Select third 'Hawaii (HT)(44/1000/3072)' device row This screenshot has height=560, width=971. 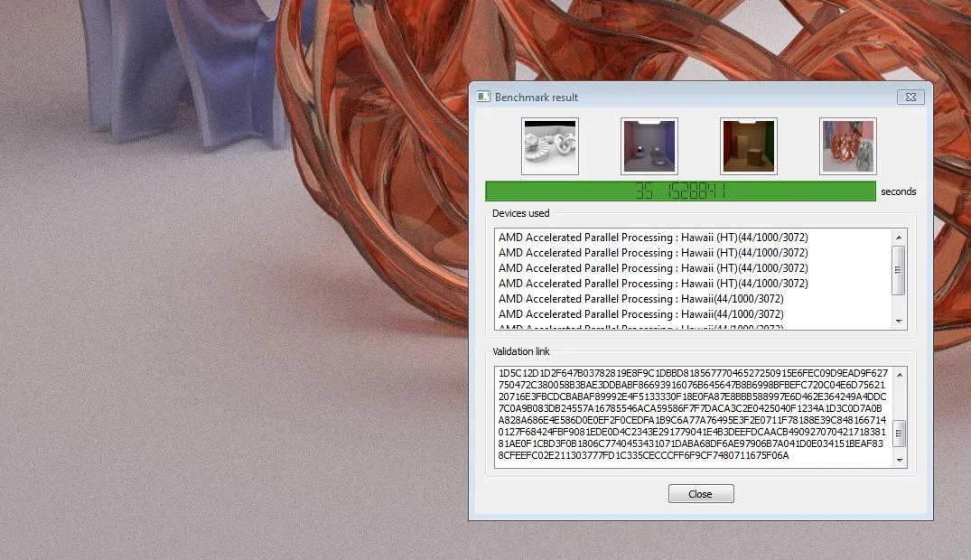pyautogui.click(x=653, y=268)
